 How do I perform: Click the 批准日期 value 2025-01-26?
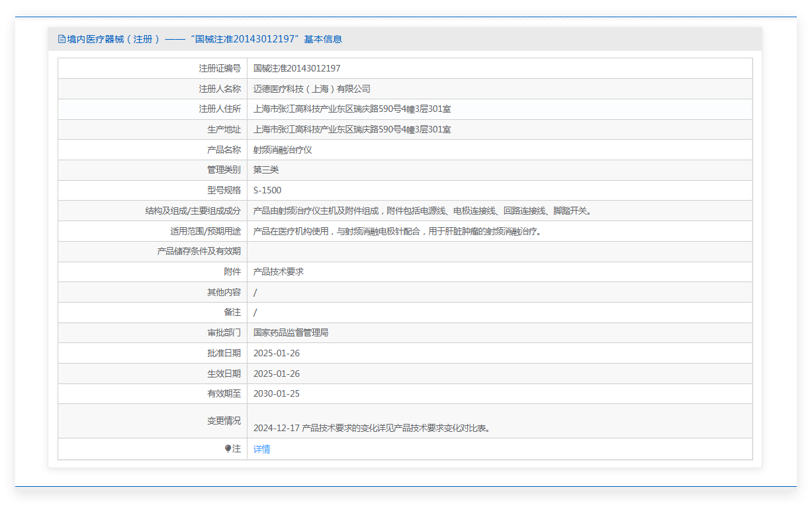point(277,353)
